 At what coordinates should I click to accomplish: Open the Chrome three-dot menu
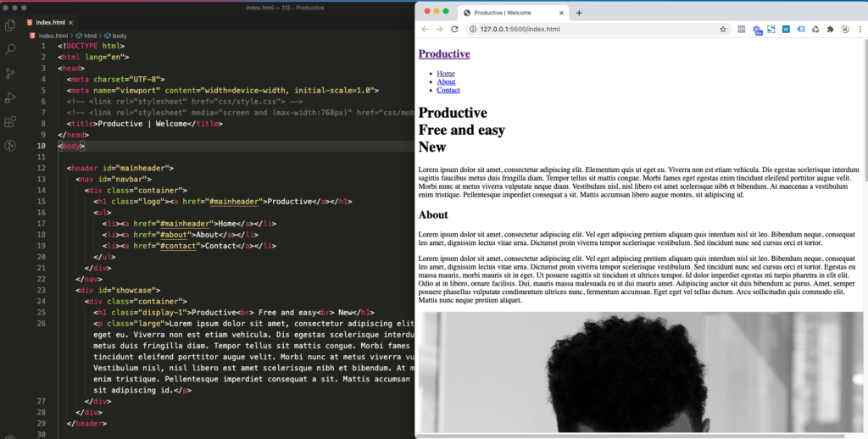pyautogui.click(x=860, y=30)
